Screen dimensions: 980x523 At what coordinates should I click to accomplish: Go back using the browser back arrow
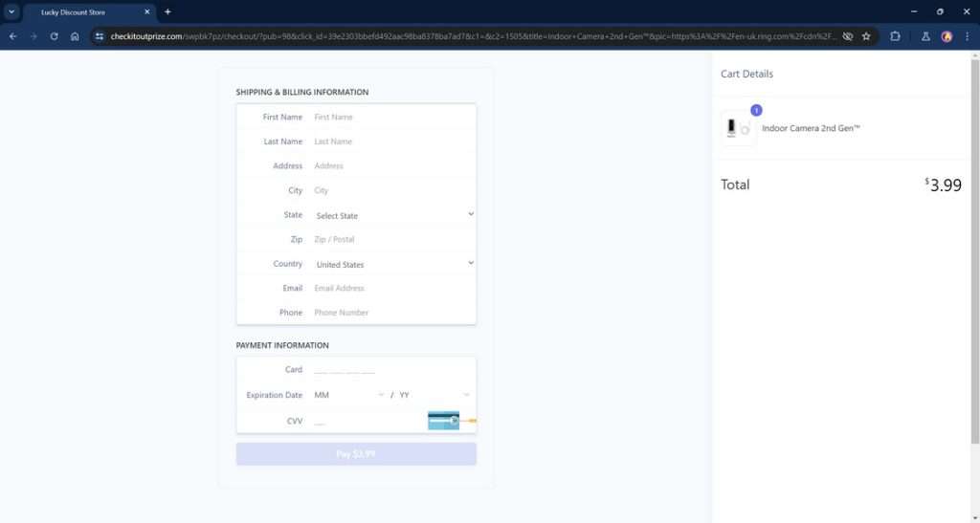point(13,36)
